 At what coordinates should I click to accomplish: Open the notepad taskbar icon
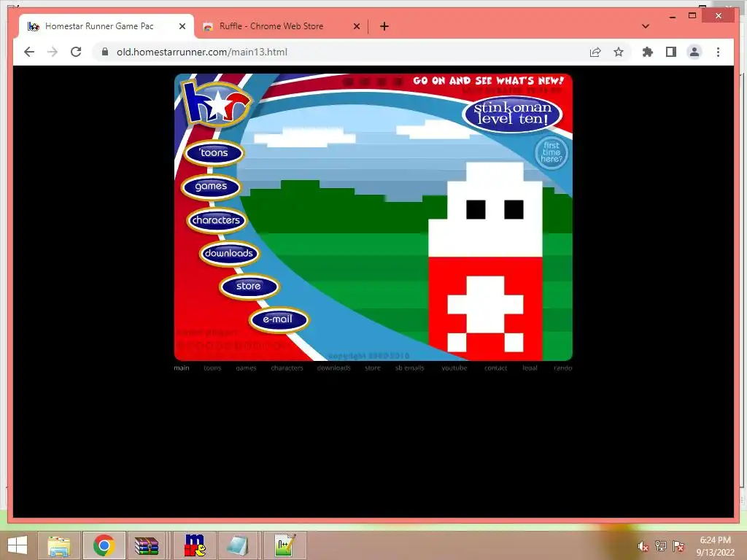[237, 545]
